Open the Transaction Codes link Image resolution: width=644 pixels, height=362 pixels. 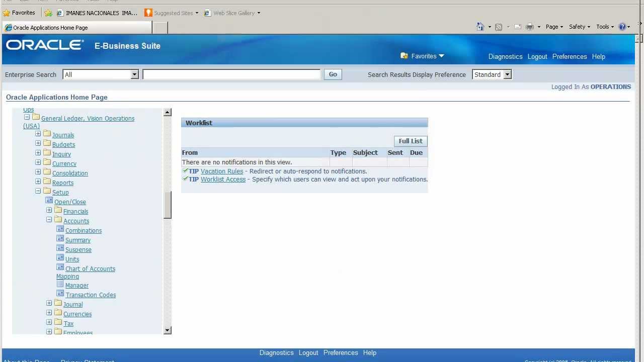coord(91,295)
